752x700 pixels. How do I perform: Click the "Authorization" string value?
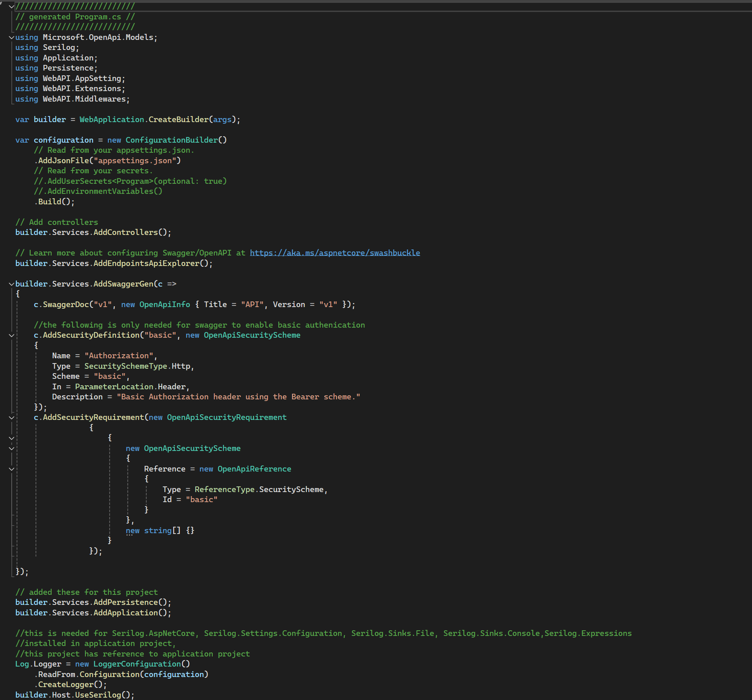[119, 355]
